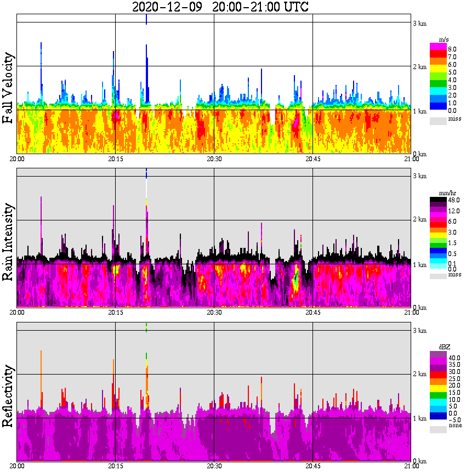This screenshot has width=466, height=476.
Task: Click the '1.5' value in mm/hr legend
Action: click(x=452, y=243)
